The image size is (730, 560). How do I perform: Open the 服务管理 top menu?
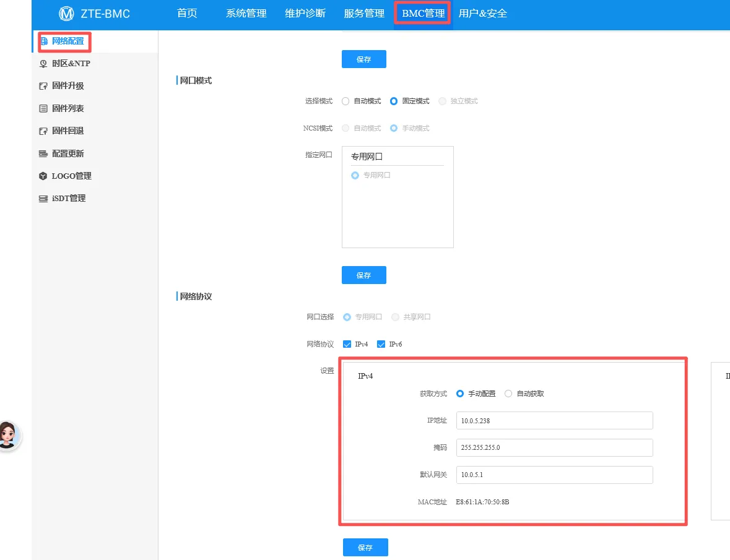click(x=364, y=14)
